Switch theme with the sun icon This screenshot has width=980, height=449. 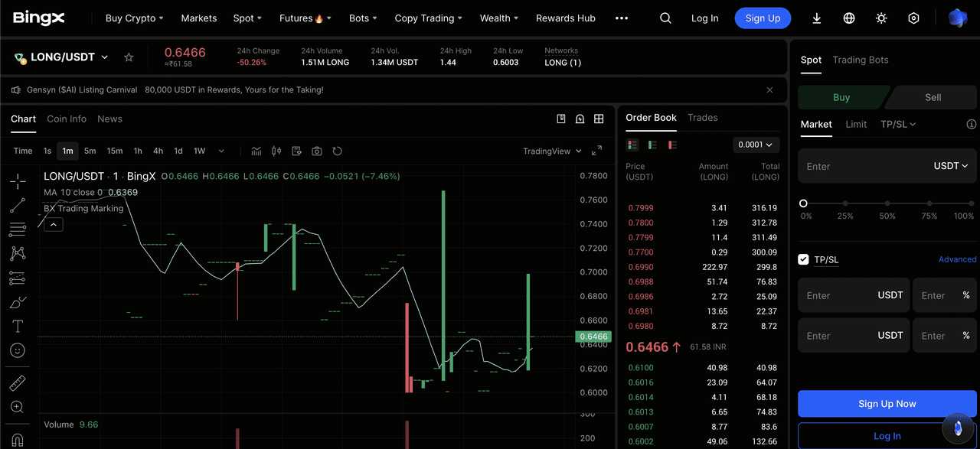881,18
